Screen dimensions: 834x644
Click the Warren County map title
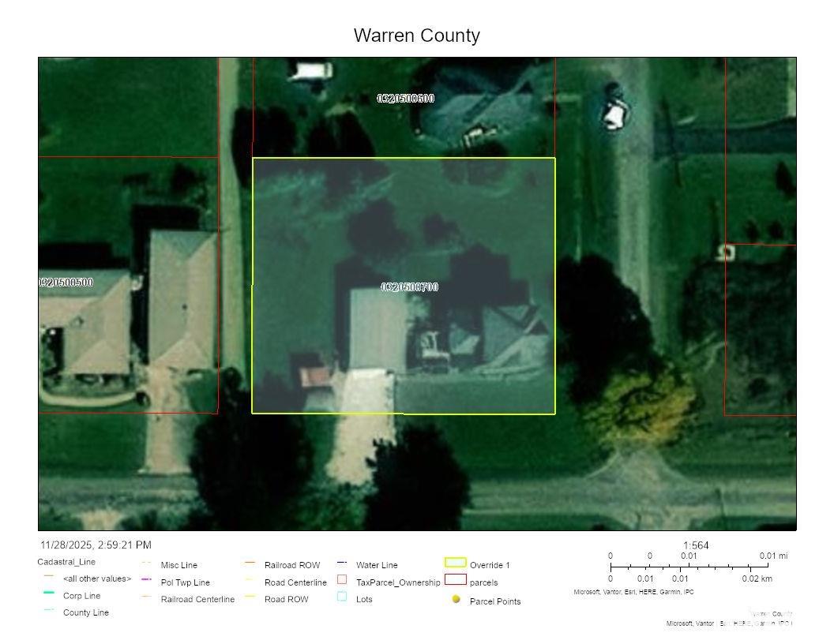[x=416, y=36]
